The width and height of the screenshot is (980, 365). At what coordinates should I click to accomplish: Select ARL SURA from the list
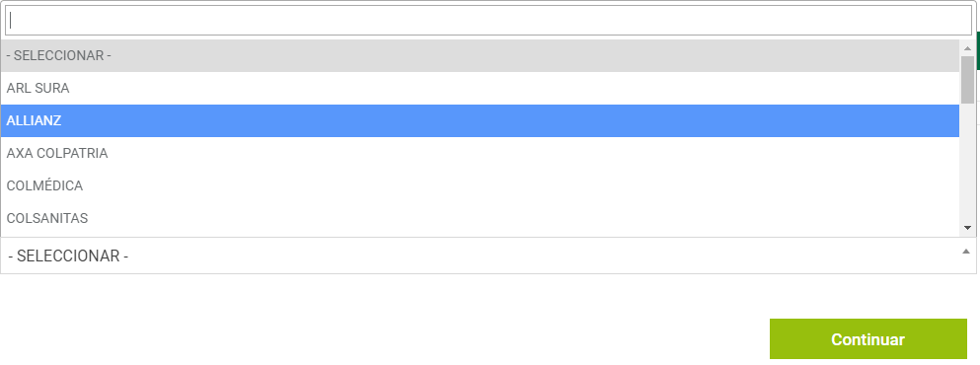pos(480,88)
